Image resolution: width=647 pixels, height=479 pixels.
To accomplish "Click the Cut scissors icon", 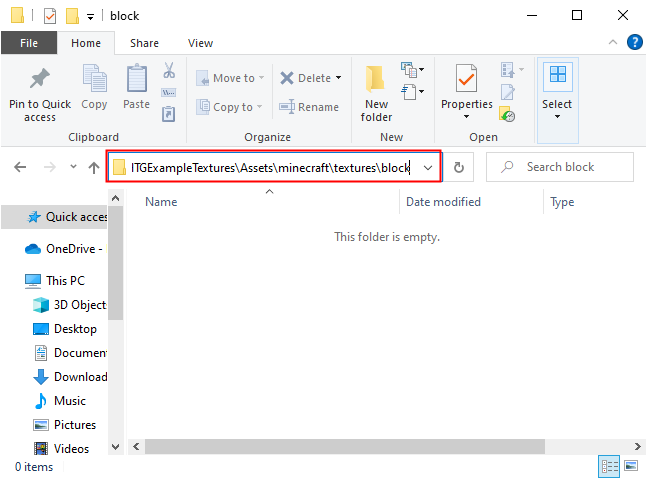I will (169, 71).
